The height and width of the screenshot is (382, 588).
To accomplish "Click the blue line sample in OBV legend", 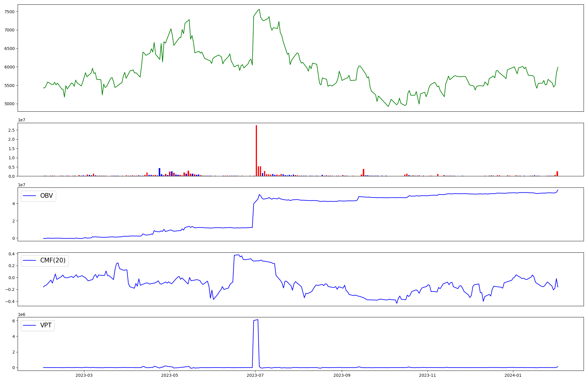I will click(29, 196).
